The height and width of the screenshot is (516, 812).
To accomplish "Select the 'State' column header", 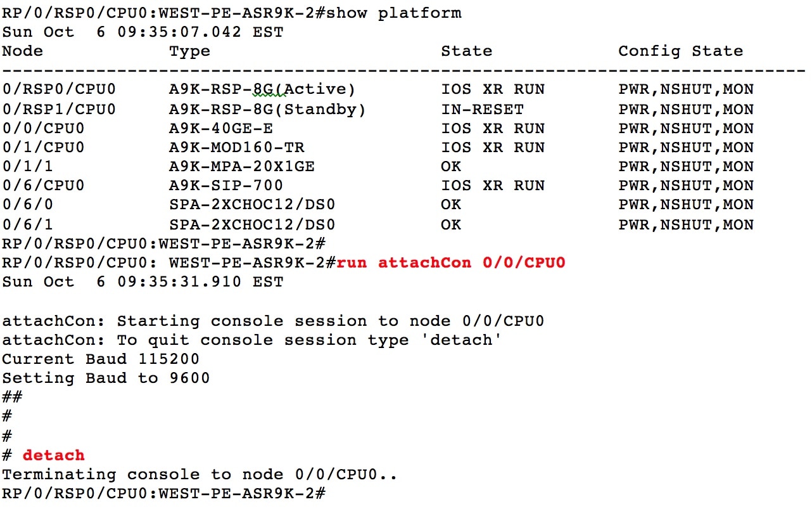I will click(x=467, y=51).
